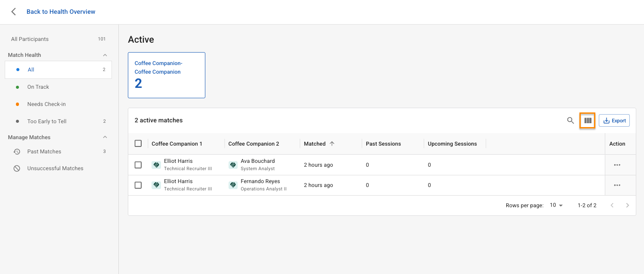Select the Fernando Reyes match row checkbox
Screen dimensions: 644x274
(138, 185)
